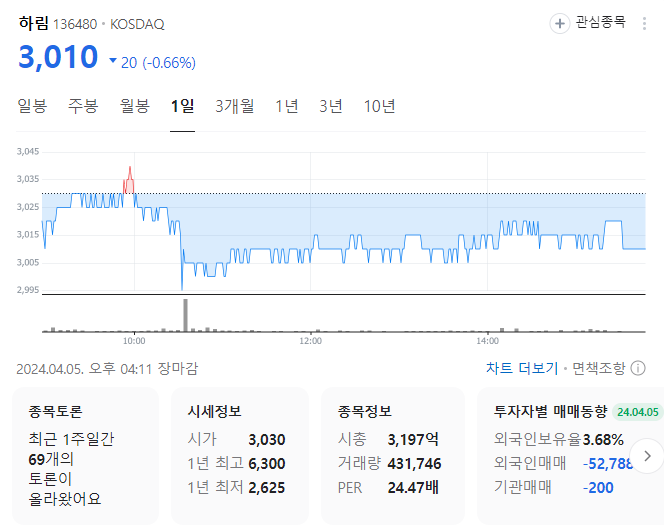Image resolution: width=664 pixels, height=529 pixels.
Task: Click the 3,045 price axis label
Action: (28, 152)
